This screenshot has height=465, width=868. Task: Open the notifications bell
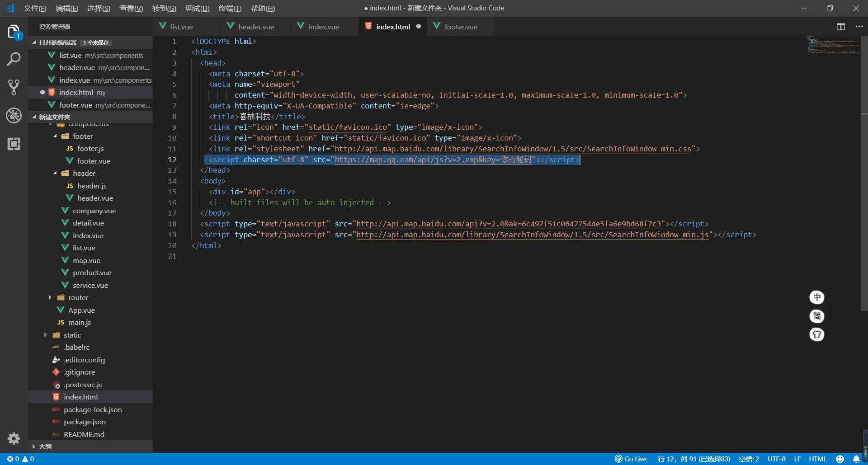coord(856,459)
